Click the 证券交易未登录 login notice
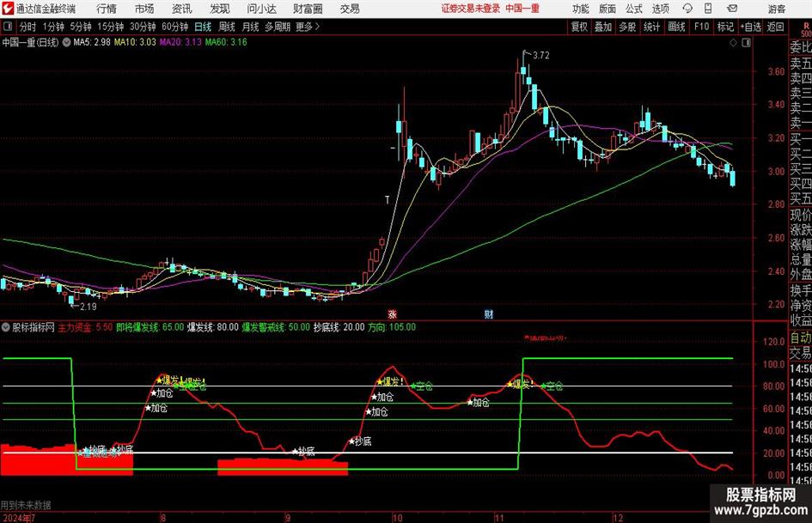The height and width of the screenshot is (523, 812). click(x=471, y=9)
